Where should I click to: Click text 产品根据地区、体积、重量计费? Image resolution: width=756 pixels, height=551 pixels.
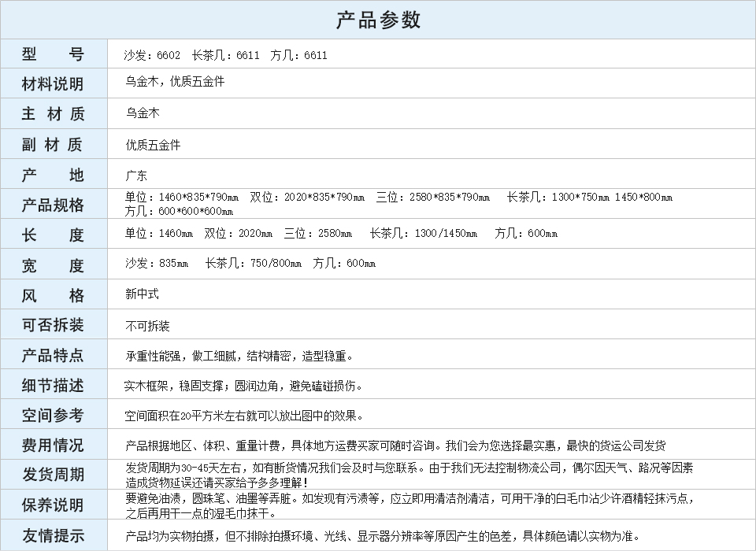tap(202, 446)
